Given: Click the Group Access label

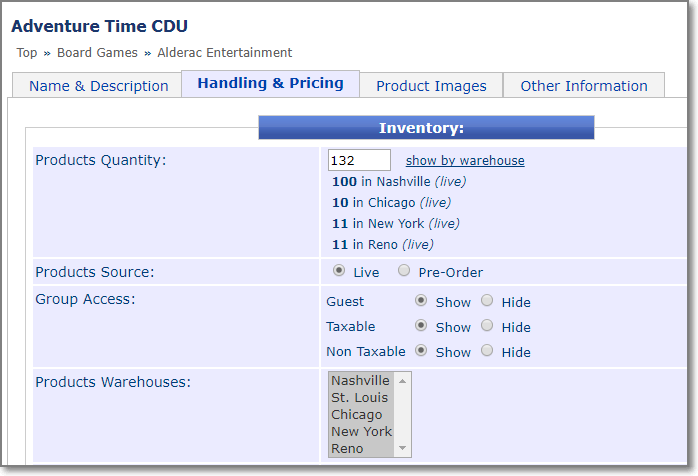Looking at the screenshot, I should pyautogui.click(x=85, y=299).
